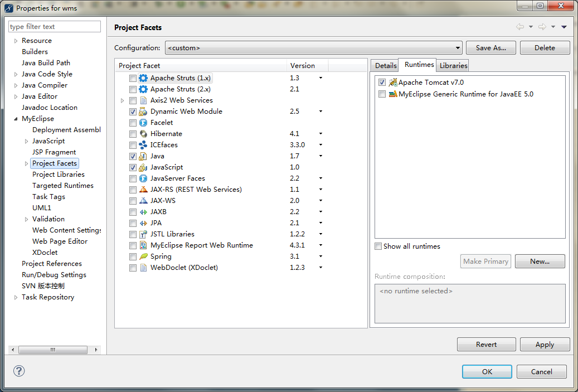
Task: Click the sidebar scrollbar left arrow
Action: point(13,350)
